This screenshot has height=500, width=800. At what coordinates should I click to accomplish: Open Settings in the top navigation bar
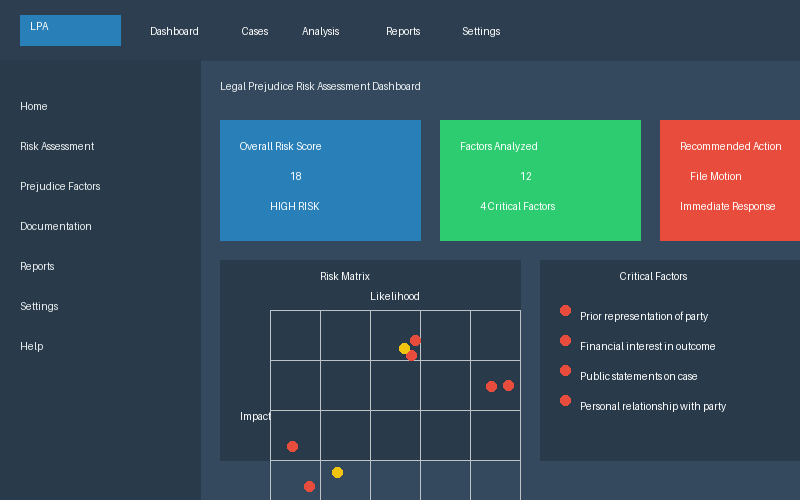[481, 32]
